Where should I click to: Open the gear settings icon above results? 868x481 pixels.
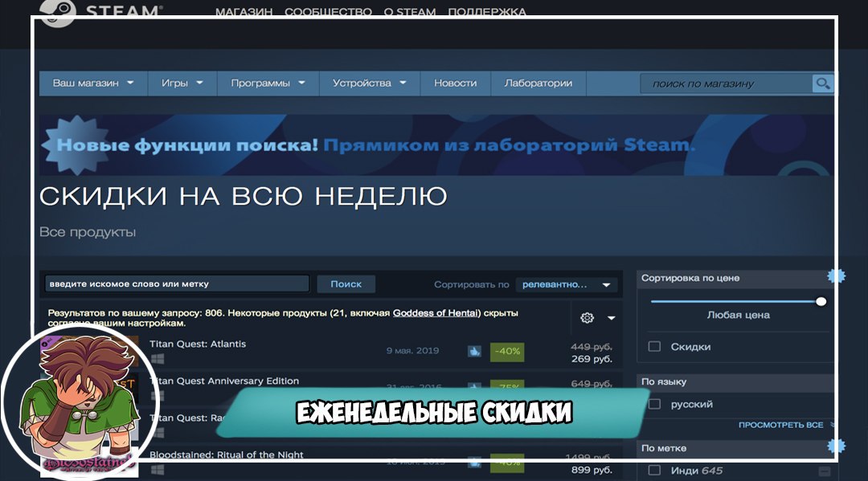pos(587,318)
